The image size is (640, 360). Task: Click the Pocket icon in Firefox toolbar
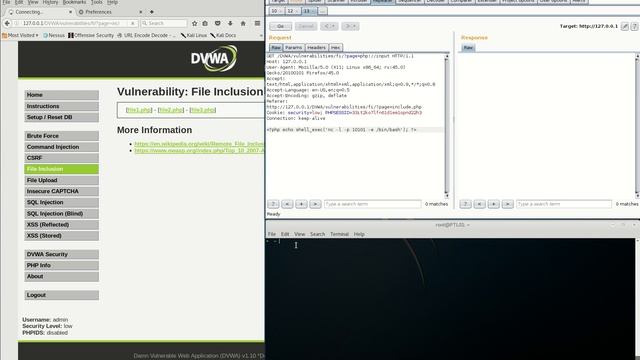click(x=218, y=23)
